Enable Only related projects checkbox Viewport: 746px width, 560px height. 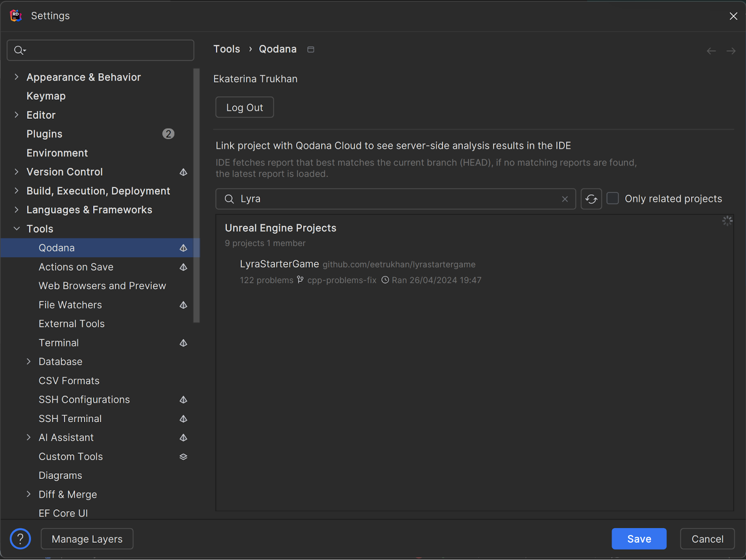[613, 198]
